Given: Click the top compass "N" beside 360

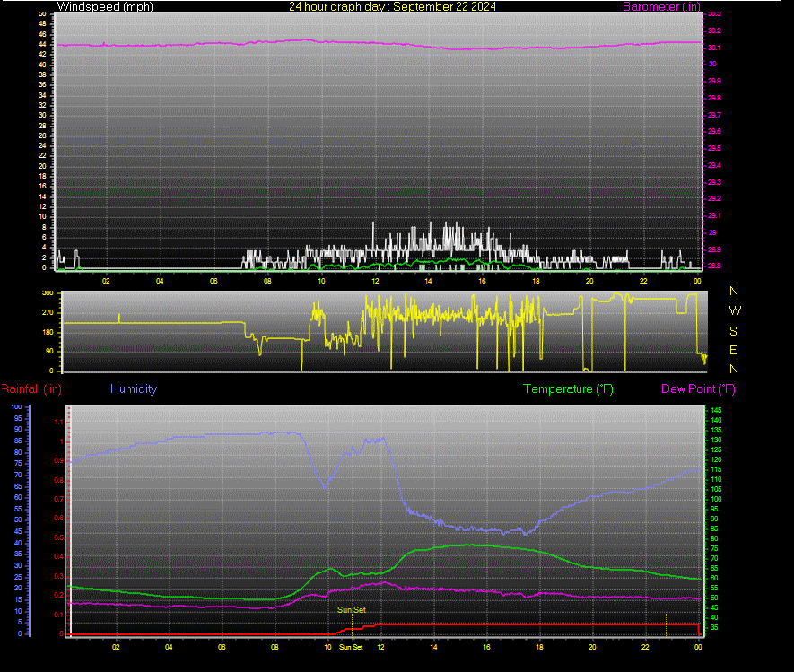Looking at the screenshot, I should [x=734, y=292].
